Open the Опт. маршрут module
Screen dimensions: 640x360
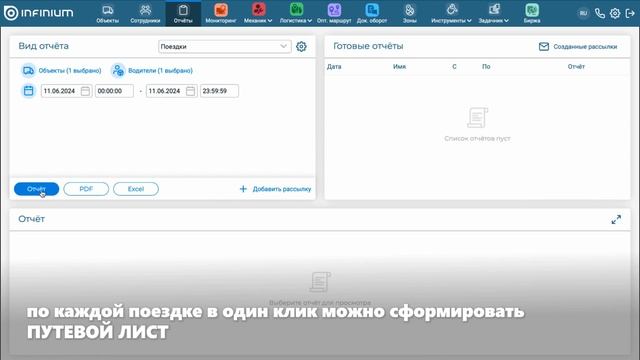(334, 13)
